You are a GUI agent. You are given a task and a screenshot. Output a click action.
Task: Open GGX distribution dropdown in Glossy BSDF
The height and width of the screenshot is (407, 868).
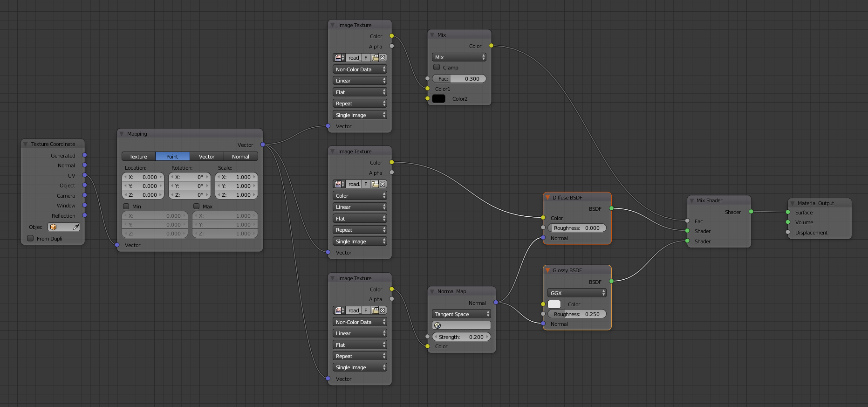(577, 293)
